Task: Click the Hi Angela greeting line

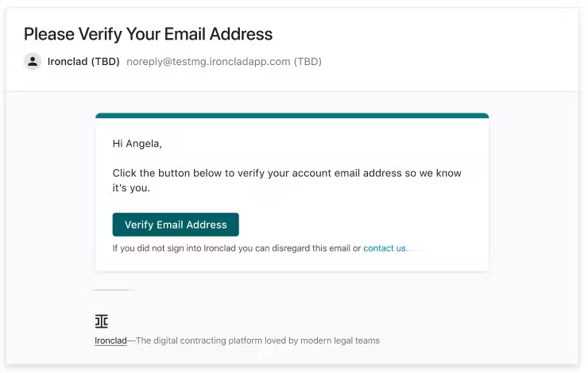Action: tap(137, 144)
